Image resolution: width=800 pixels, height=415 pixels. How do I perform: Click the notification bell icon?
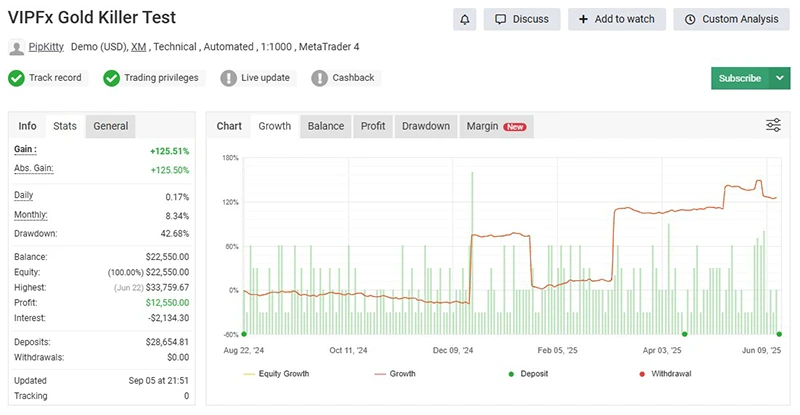pyautogui.click(x=464, y=19)
